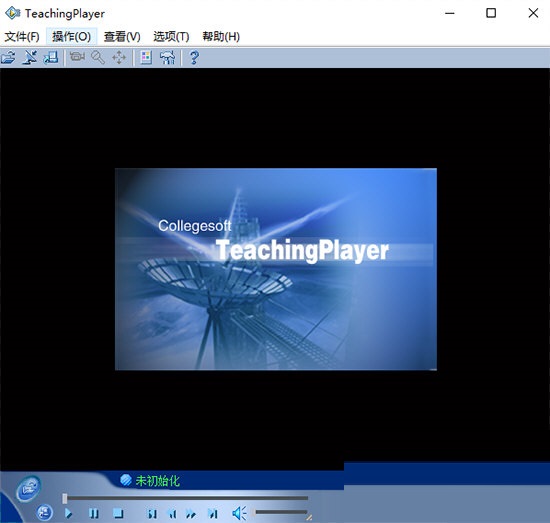Screen dimensions: 550x523
Task: Click the playback seek bar track
Action: tap(186, 498)
